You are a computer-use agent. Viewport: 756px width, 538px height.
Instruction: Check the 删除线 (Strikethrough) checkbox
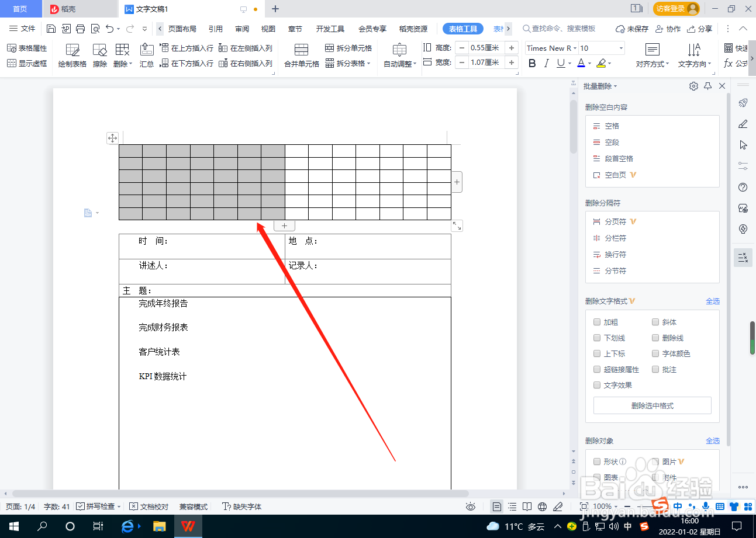pyautogui.click(x=655, y=338)
